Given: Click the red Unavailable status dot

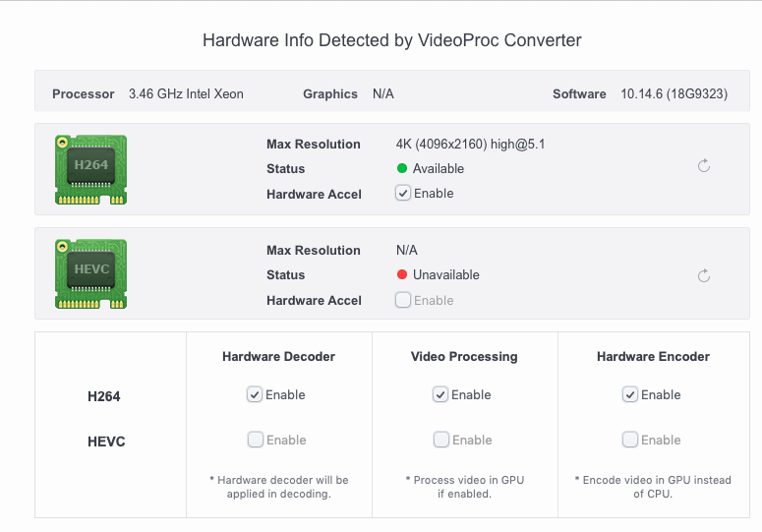Looking at the screenshot, I should [402, 275].
